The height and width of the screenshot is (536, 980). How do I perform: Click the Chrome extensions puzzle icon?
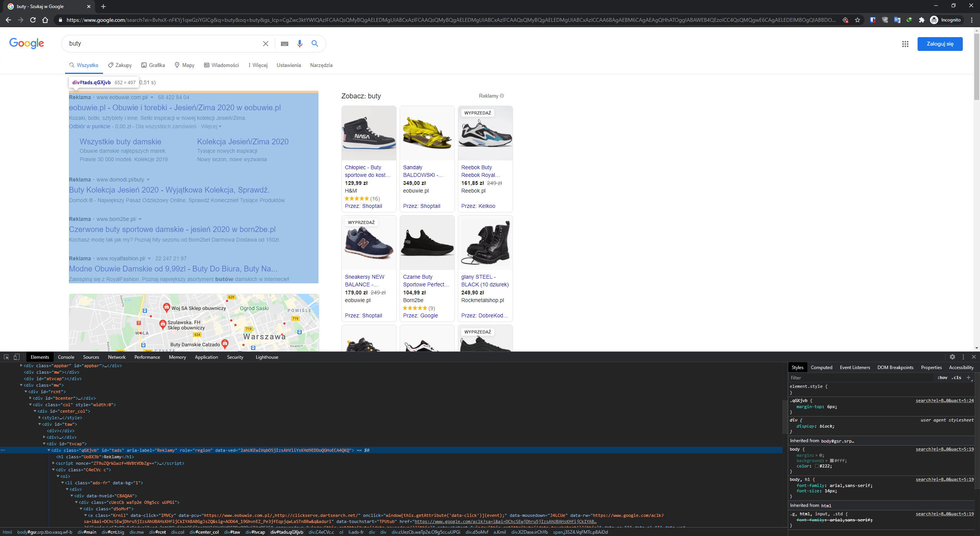(921, 20)
